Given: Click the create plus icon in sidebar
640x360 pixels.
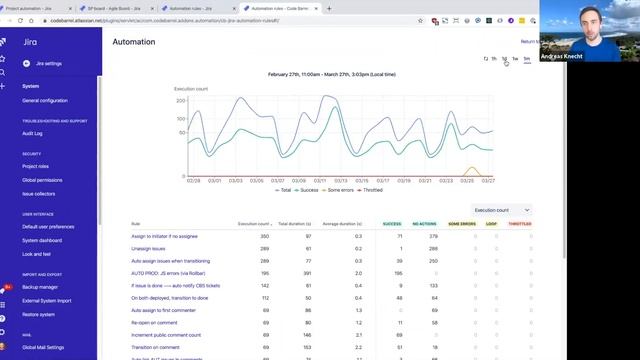Looking at the screenshot, I should 2,86.
